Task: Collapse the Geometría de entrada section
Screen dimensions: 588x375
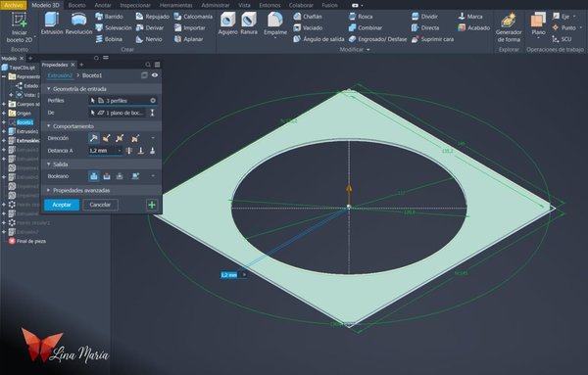Action: click(48, 89)
